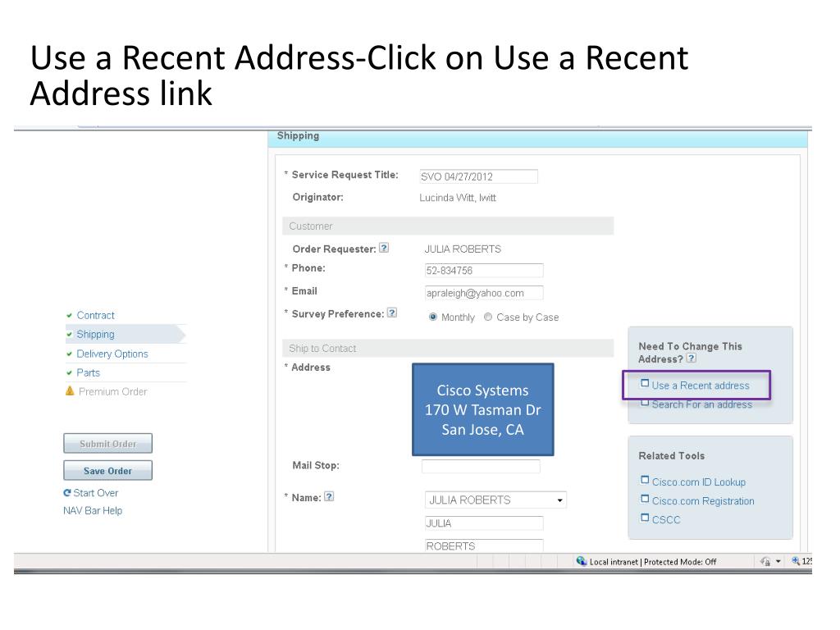Open the status bar security dropdown arrow
Screen dimensions: 840x630
tap(778, 561)
